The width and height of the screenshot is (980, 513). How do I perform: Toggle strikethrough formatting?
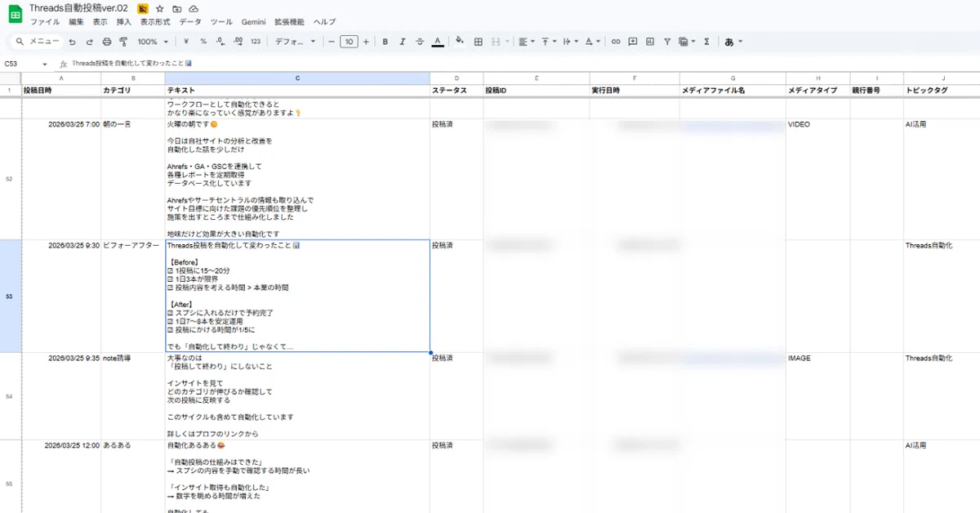pos(420,42)
